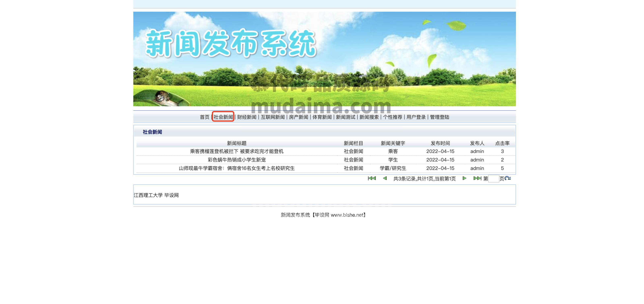
Task: Open the 社会新闻 navigation item
Action: click(223, 117)
